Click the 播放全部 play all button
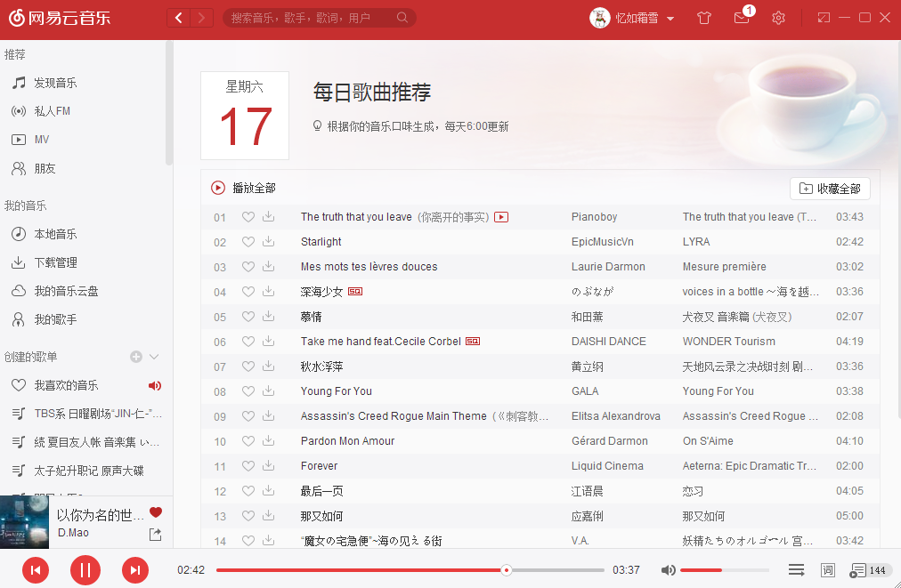This screenshot has width=901, height=588. point(243,188)
